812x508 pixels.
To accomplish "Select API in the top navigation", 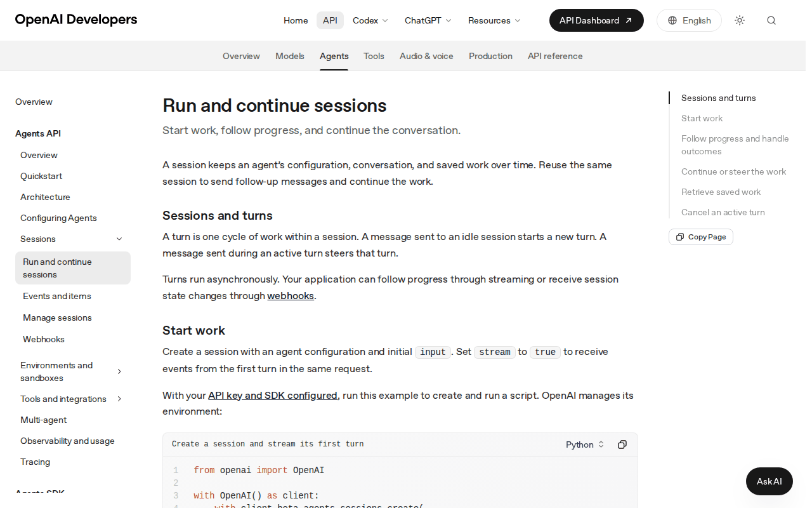I will 330,20.
